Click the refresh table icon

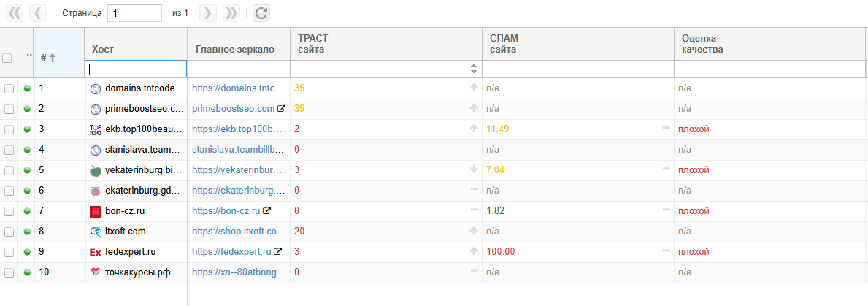coord(261,13)
